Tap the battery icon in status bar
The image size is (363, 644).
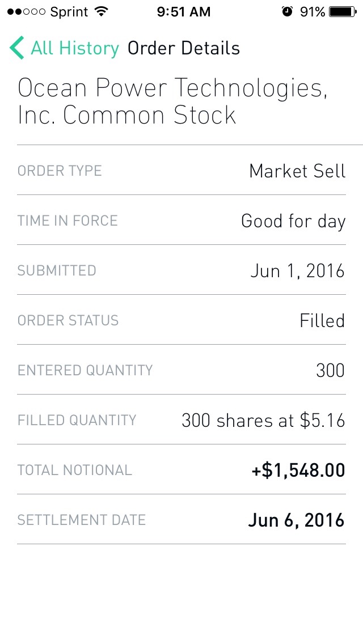pos(343,12)
